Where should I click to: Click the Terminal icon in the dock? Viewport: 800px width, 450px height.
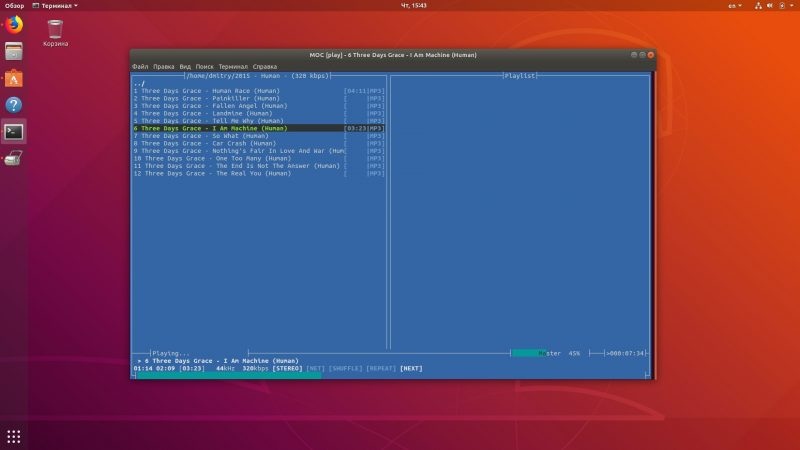14,132
